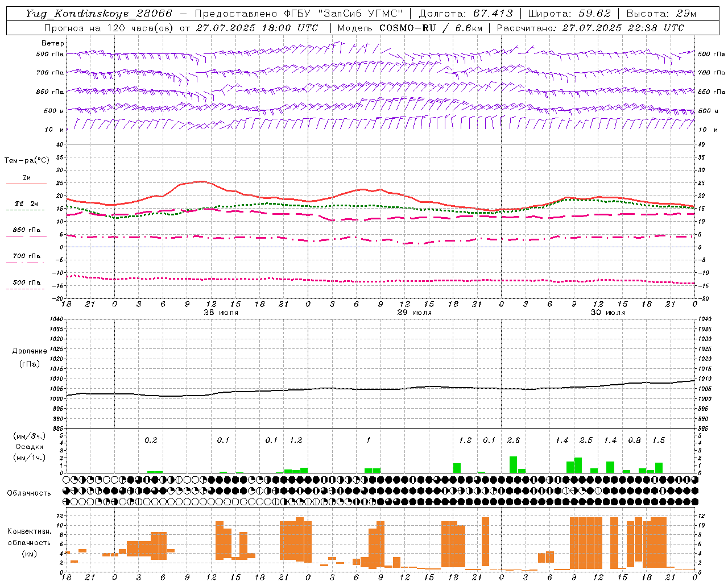Click the '500 м' wind level label on left
The image size is (728, 582).
coord(54,111)
